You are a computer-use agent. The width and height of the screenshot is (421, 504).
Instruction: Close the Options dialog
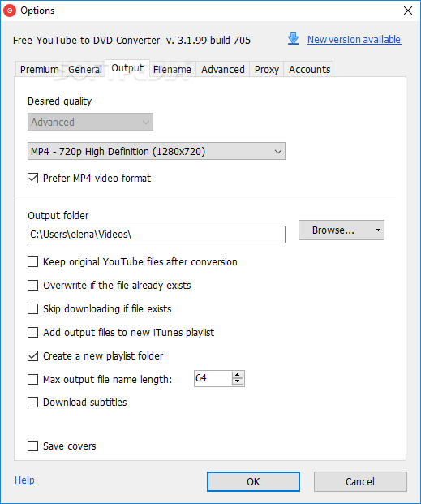(408, 11)
